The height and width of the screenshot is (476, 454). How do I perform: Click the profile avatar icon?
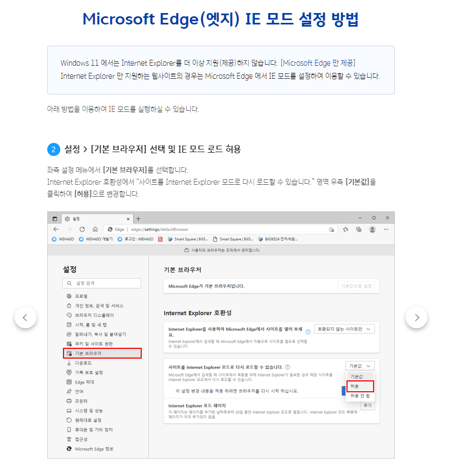coord(373,229)
